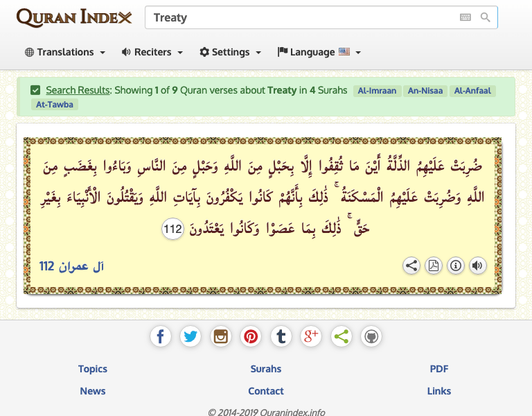Open the Language selection menu
Image resolution: width=532 pixels, height=416 pixels.
pos(319,52)
